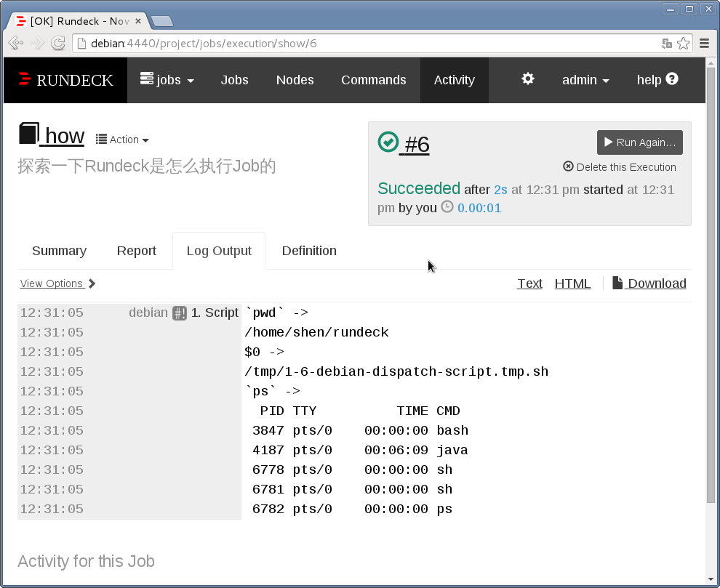The width and height of the screenshot is (720, 588).
Task: Click the 6778 sh process line
Action: pyautogui.click(x=352, y=470)
